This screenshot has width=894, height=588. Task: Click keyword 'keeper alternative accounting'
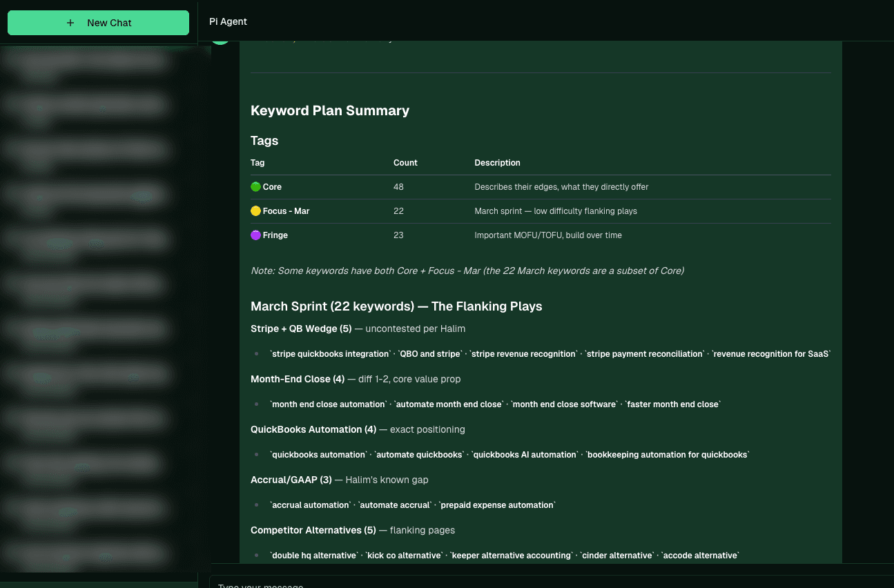pyautogui.click(x=512, y=556)
